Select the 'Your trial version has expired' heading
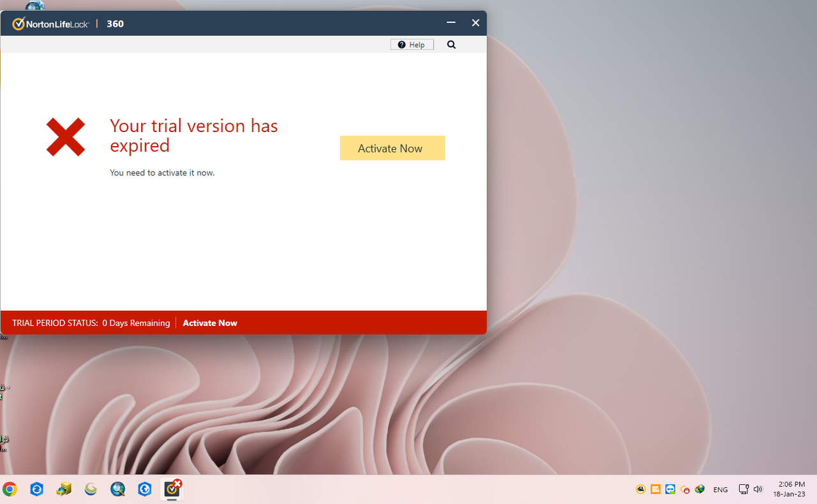This screenshot has height=504, width=817. 194,135
